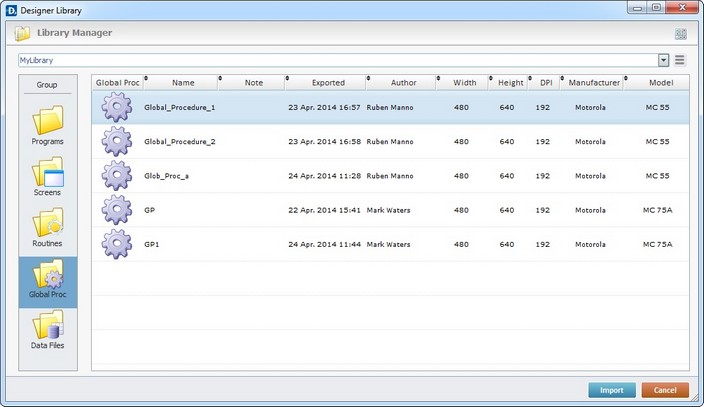Click export date 24 Apr. 2014 11:44

click(324, 244)
